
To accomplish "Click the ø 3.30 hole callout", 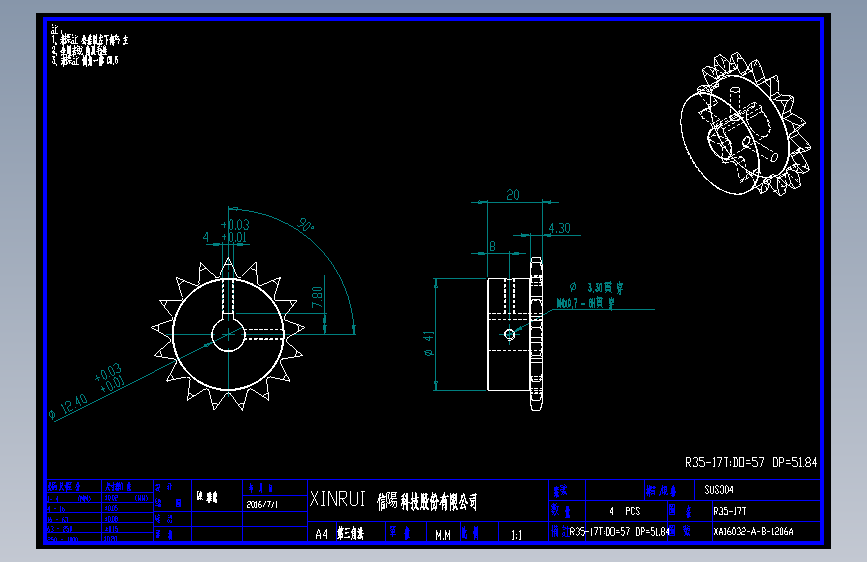I will (x=596, y=288).
